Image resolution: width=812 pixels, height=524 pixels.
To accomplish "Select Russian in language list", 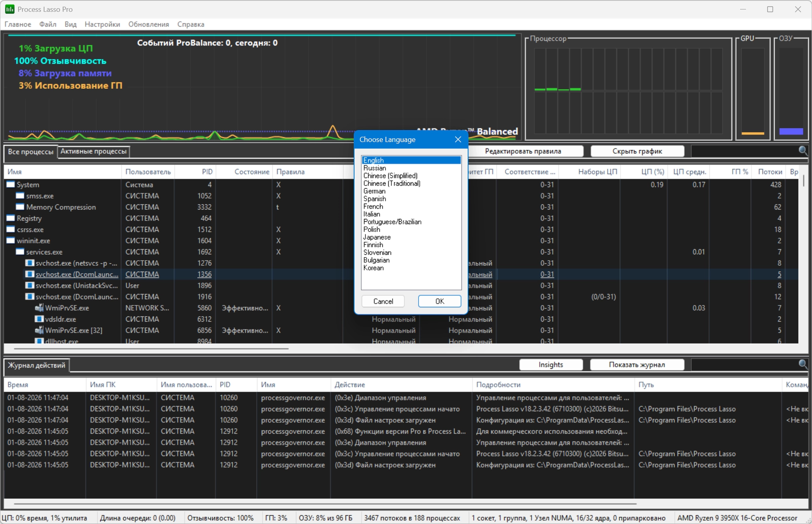I will click(x=411, y=168).
